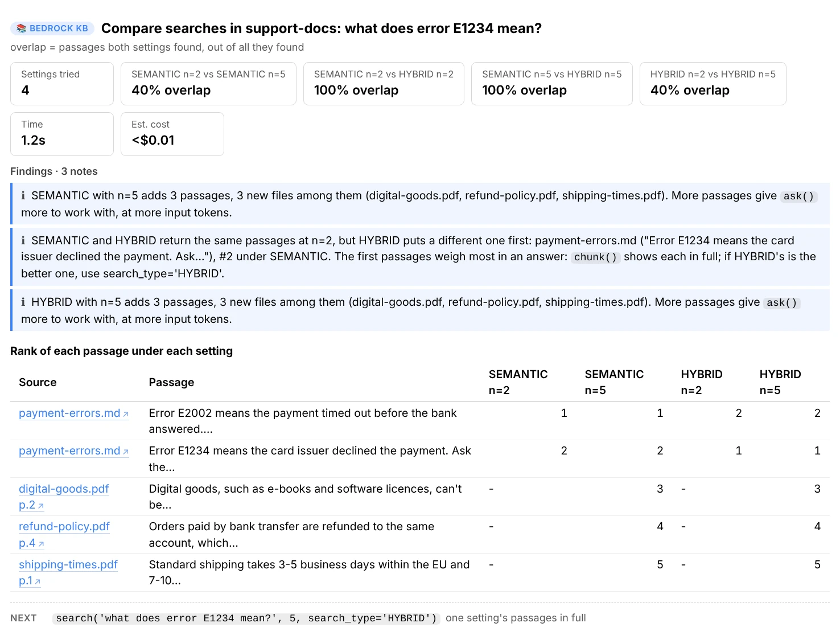
Task: Click the Est. cost stat card
Action: click(x=172, y=134)
